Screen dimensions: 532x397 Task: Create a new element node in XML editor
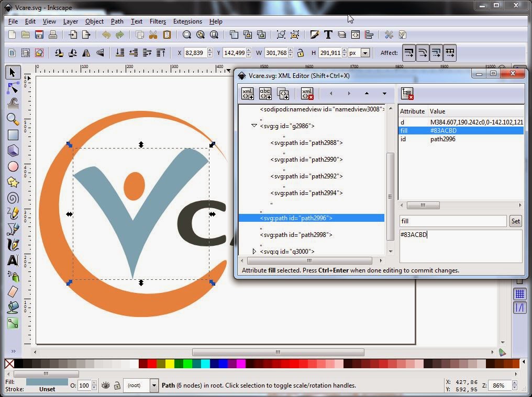click(x=247, y=94)
